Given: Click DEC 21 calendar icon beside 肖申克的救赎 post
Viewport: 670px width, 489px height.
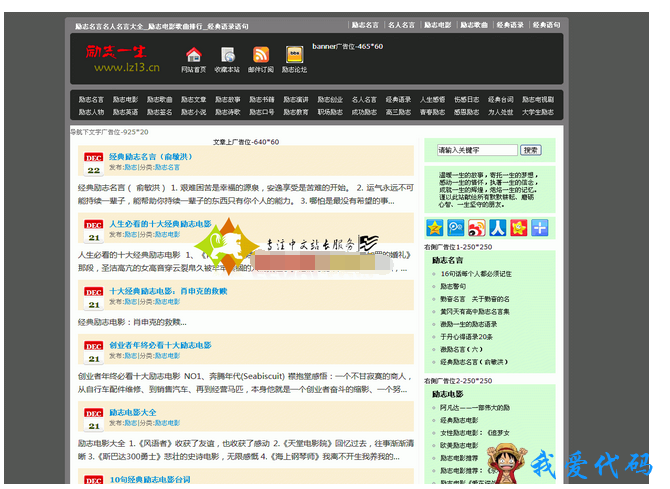Looking at the screenshot, I should (x=94, y=298).
